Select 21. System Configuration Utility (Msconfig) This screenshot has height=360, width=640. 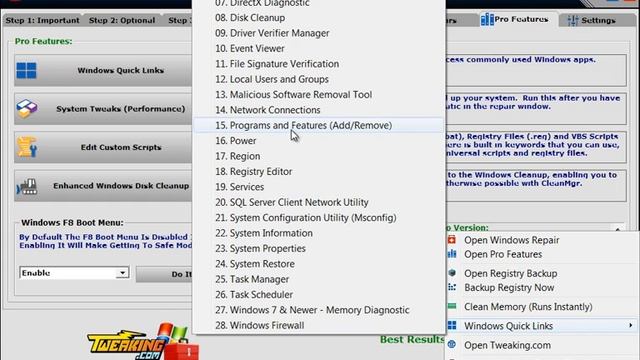[318, 218]
